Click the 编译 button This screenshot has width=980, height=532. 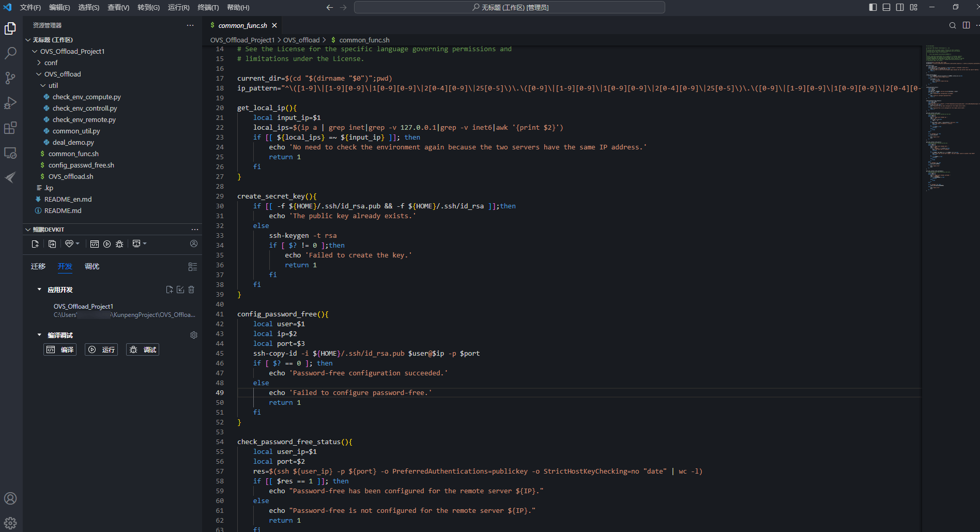(x=60, y=349)
